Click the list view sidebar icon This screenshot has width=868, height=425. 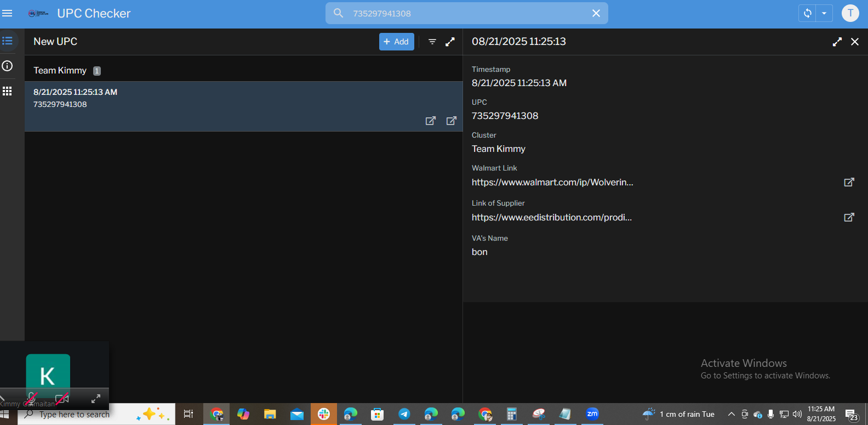pos(7,41)
